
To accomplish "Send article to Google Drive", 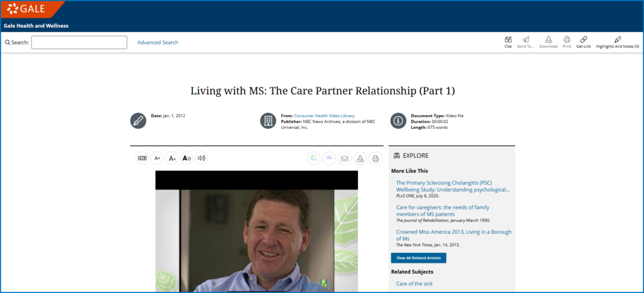I will coord(313,158).
